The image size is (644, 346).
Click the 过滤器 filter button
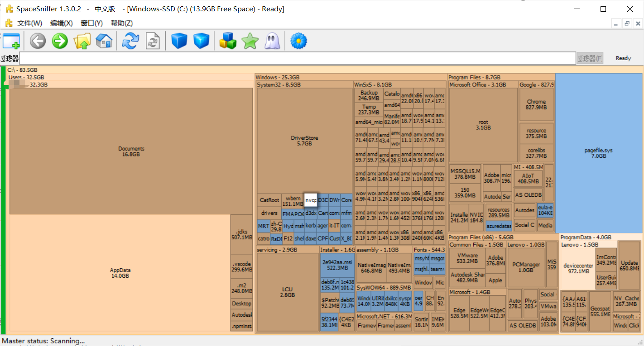click(590, 58)
